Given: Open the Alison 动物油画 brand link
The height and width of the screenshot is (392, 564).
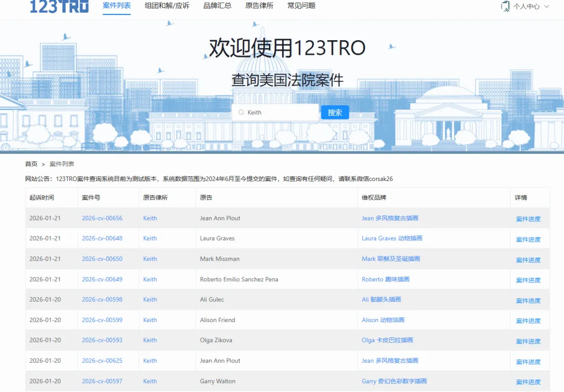Looking at the screenshot, I should pos(383,320).
